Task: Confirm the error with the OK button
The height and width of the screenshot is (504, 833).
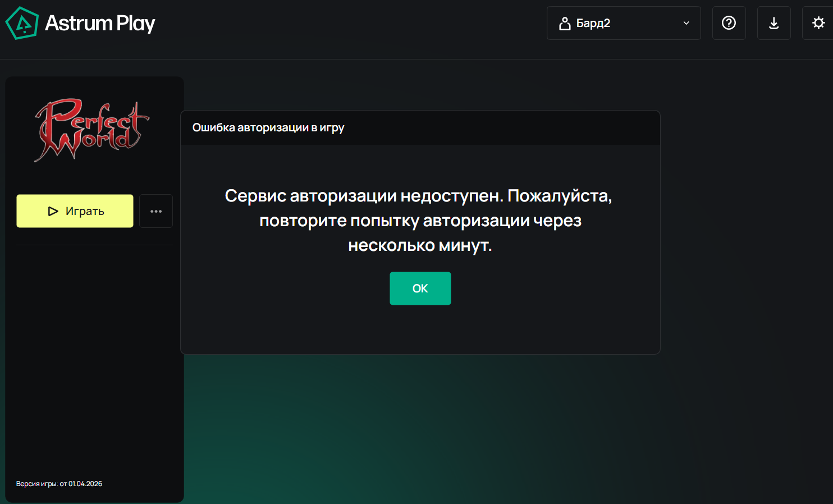Action: [x=420, y=288]
